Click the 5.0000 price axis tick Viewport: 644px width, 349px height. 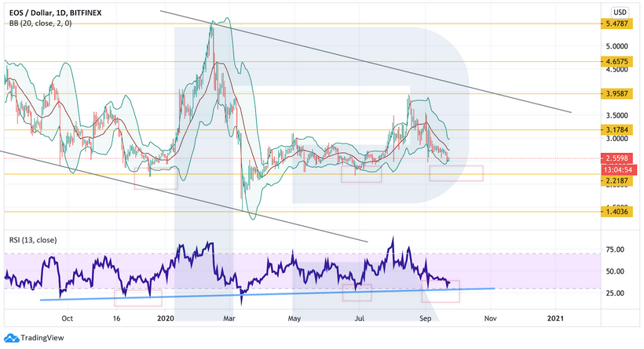(617, 46)
